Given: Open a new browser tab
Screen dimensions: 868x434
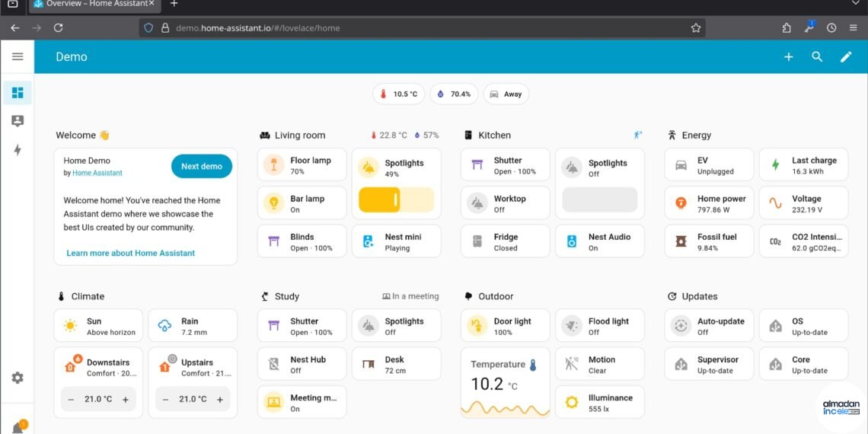Looking at the screenshot, I should (174, 4).
